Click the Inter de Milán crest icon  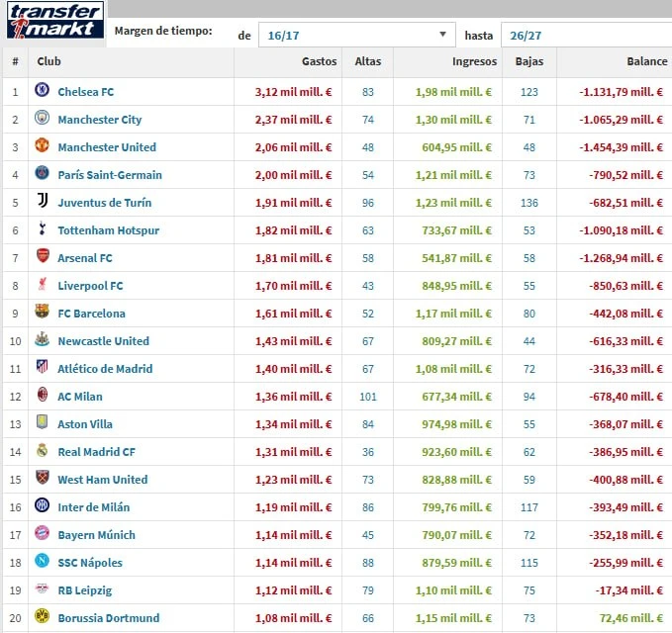coord(42,505)
